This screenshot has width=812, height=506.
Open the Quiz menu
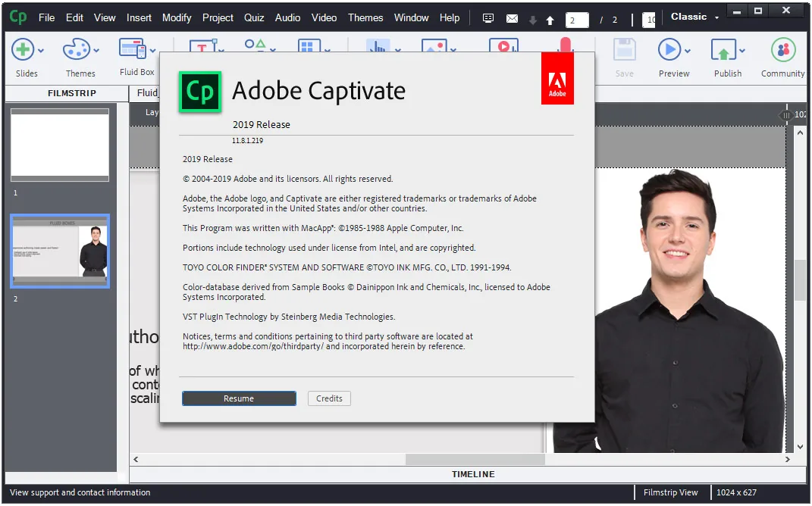tap(254, 17)
